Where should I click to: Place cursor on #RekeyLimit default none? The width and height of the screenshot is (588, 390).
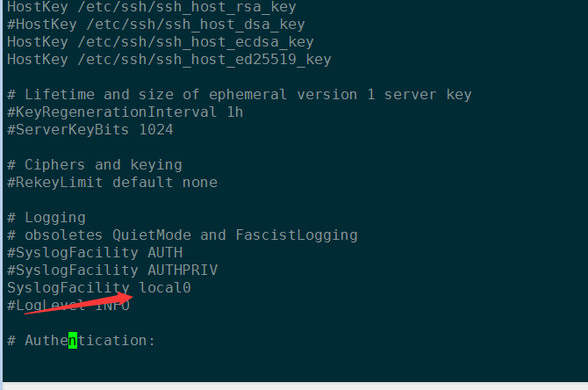[112, 183]
